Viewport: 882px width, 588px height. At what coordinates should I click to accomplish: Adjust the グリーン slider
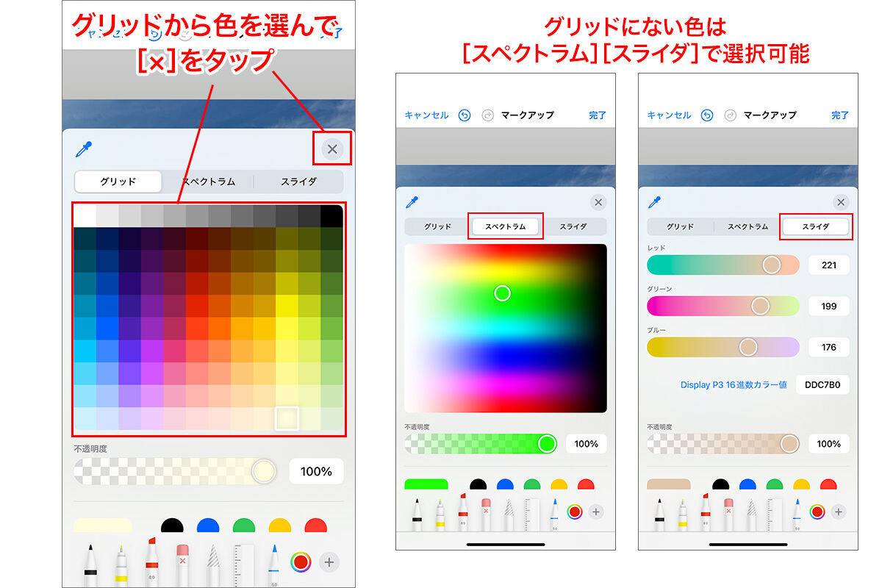(x=723, y=306)
